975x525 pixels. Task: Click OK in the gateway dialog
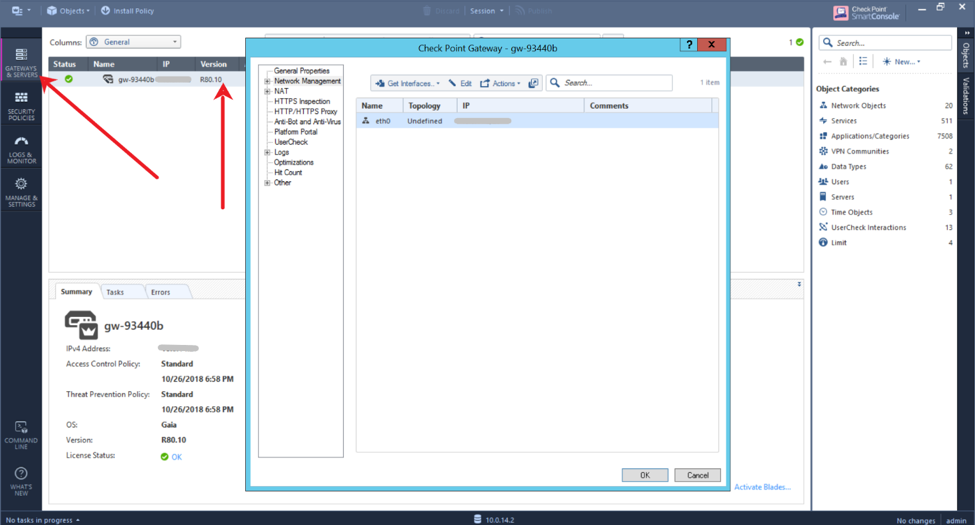[x=645, y=475]
